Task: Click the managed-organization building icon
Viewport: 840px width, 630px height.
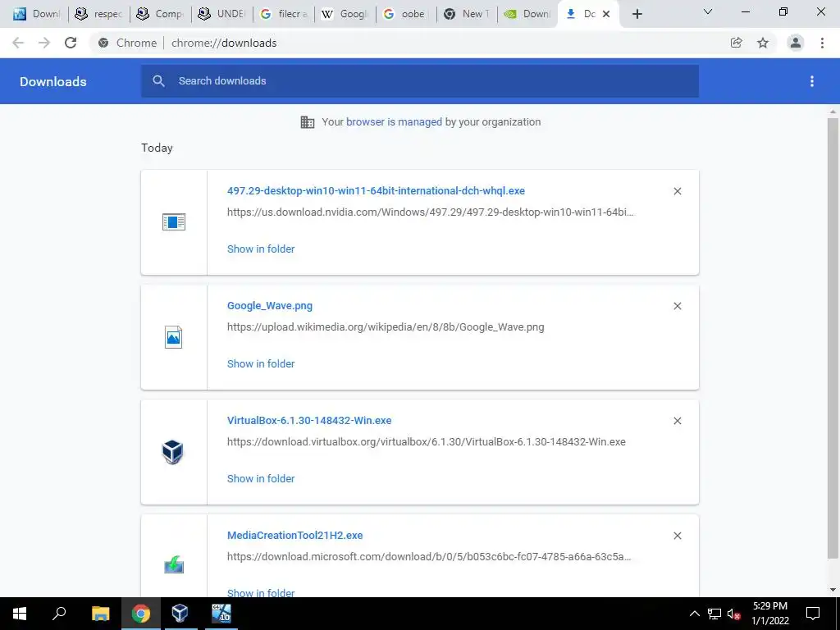Action: click(308, 122)
